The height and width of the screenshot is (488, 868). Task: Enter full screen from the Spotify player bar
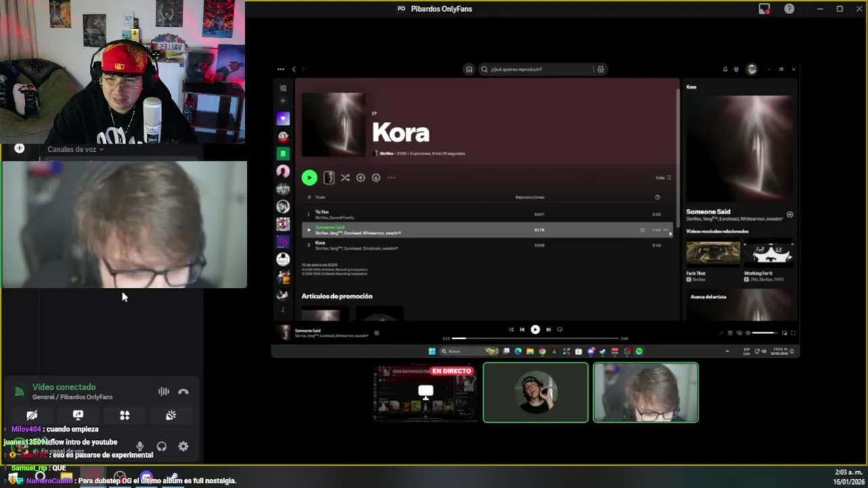pos(793,333)
